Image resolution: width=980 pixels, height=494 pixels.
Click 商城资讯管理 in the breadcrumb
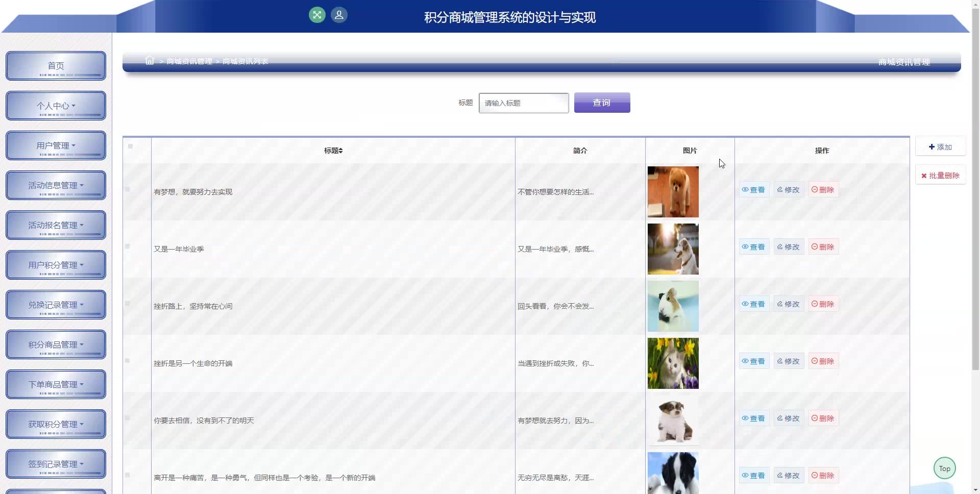tap(189, 61)
